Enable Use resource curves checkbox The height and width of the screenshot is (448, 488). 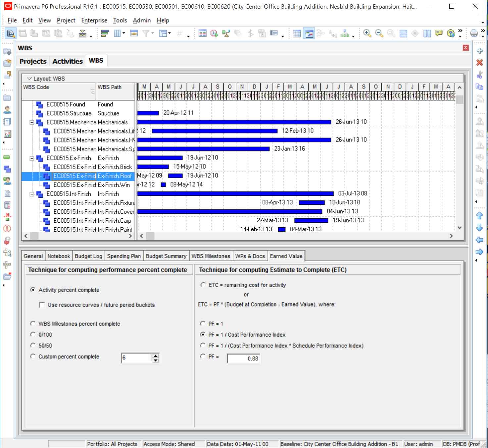point(42,305)
